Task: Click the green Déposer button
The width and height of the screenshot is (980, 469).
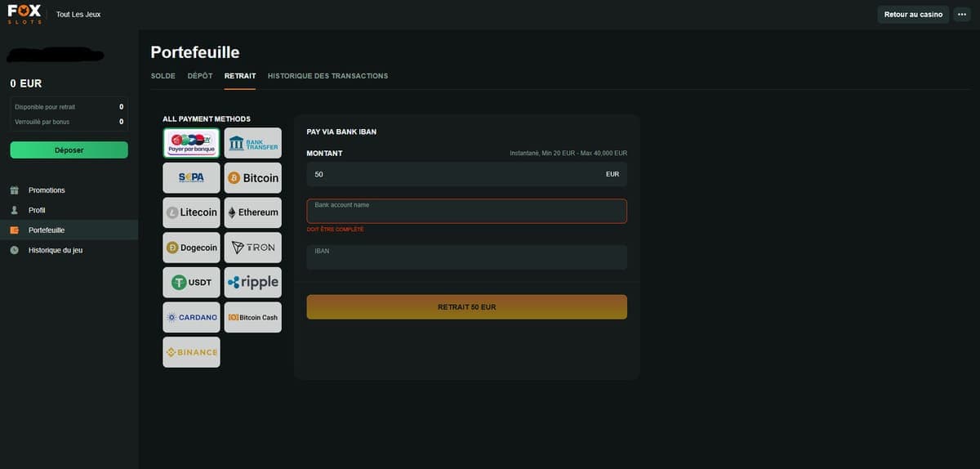Action: coord(69,150)
